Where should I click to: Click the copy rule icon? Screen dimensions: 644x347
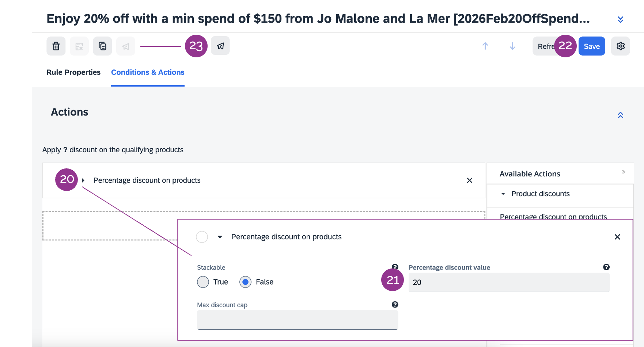click(102, 46)
